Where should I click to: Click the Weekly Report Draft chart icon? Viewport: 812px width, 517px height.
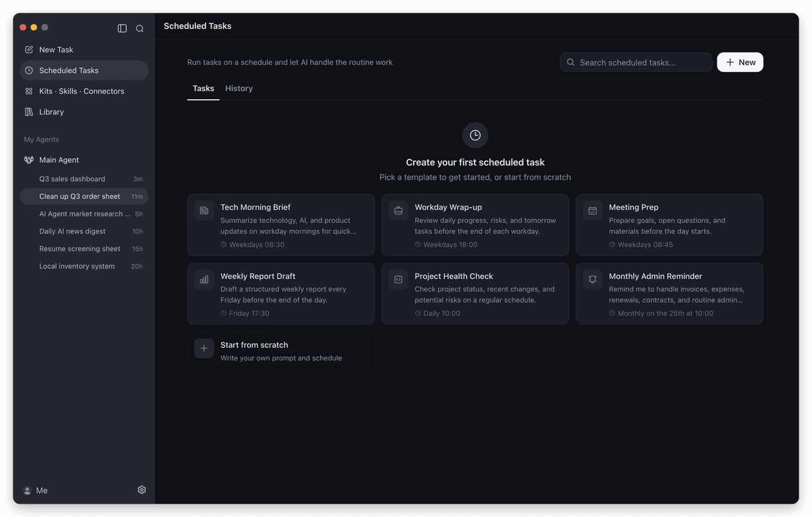204,279
